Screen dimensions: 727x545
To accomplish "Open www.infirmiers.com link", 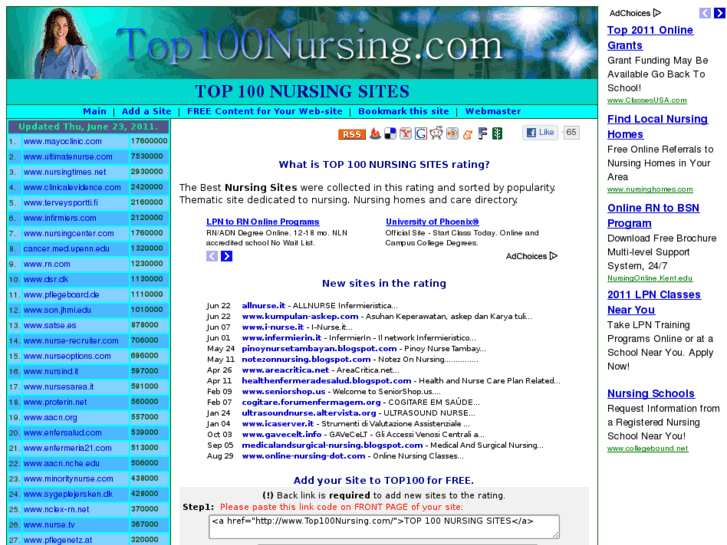I will (x=60, y=218).
